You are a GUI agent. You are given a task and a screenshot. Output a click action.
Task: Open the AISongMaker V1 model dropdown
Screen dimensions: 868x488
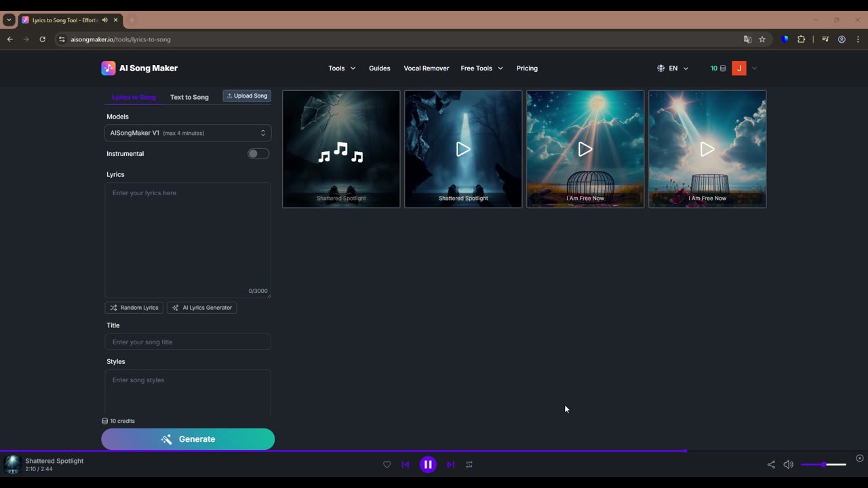pos(188,133)
